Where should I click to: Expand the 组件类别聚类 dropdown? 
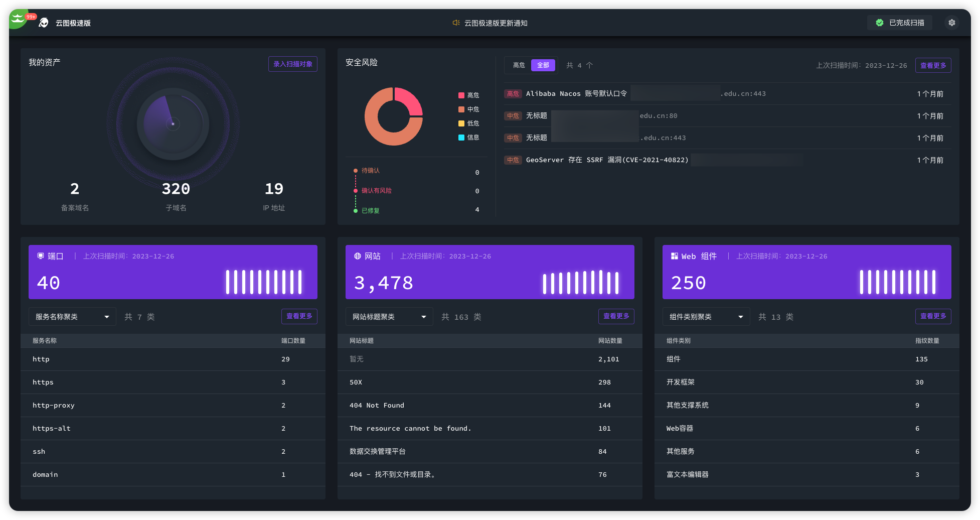pyautogui.click(x=706, y=317)
